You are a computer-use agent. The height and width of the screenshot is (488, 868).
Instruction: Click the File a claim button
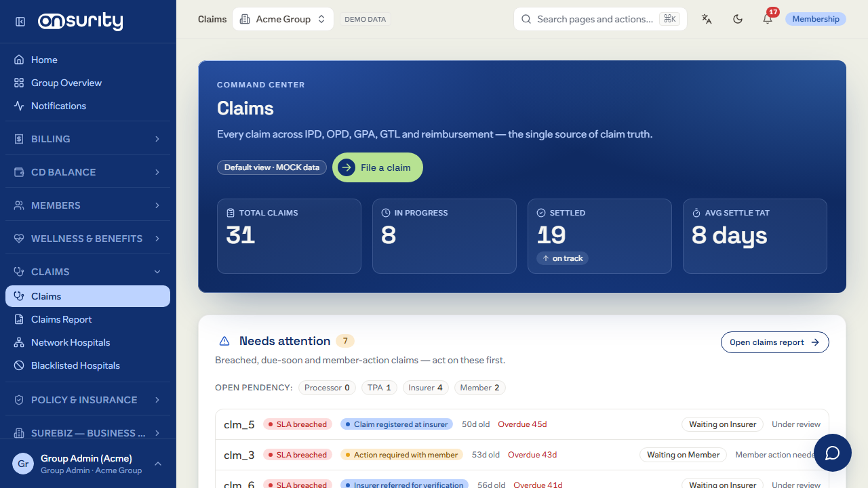(378, 167)
